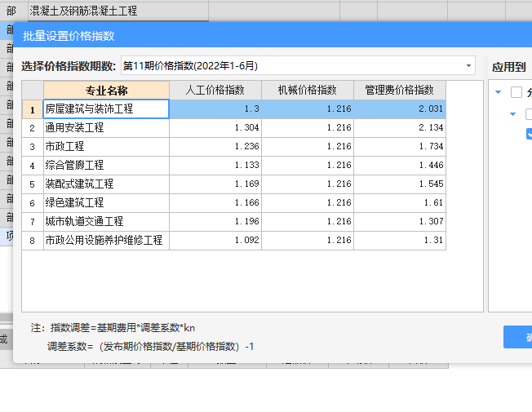Click management fee index 1.734
Screen dimensions: 532x412
tap(400, 147)
